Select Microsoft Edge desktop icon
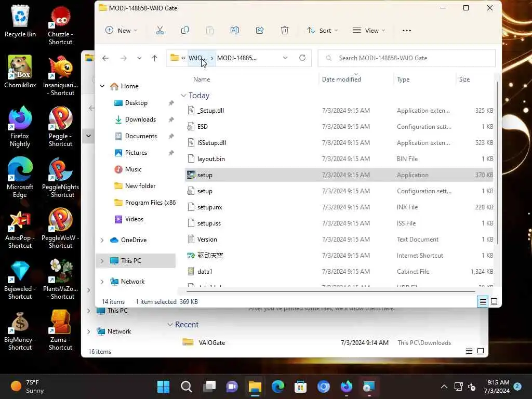 20,178
